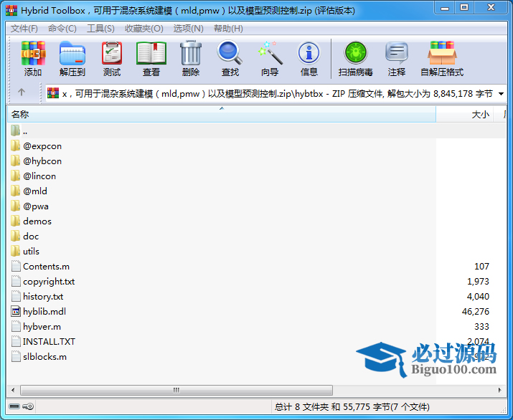Click the 46,276 size value
This screenshot has height=420, width=513.
coord(476,312)
